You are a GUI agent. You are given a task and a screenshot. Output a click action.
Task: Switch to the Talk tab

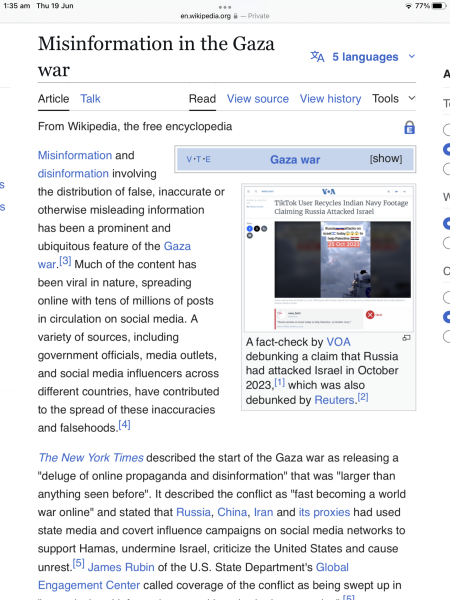point(90,99)
